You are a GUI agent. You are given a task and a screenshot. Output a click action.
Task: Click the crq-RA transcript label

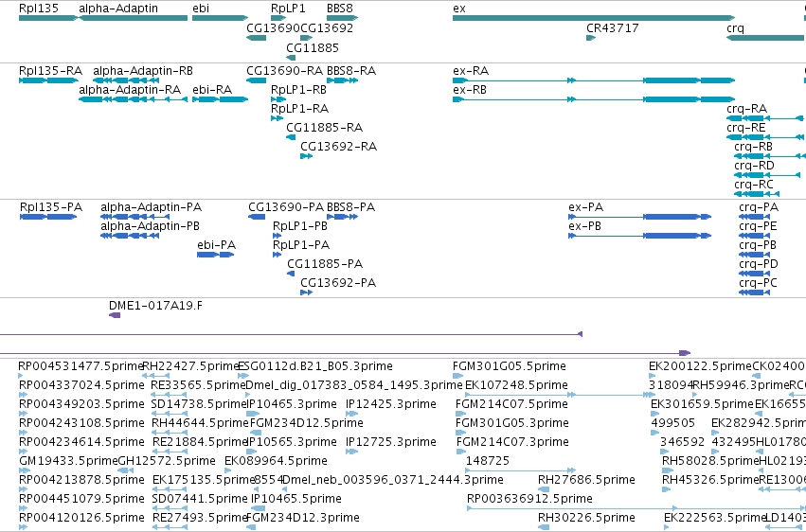click(x=747, y=108)
